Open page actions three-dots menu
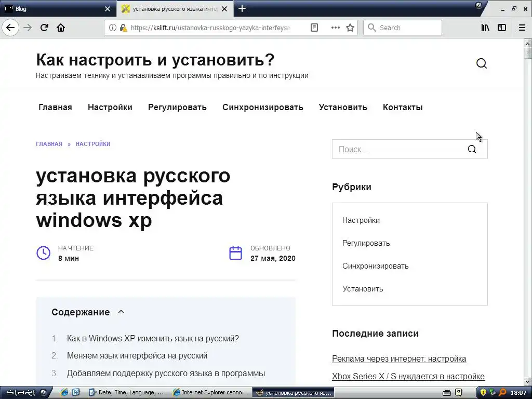 click(335, 28)
